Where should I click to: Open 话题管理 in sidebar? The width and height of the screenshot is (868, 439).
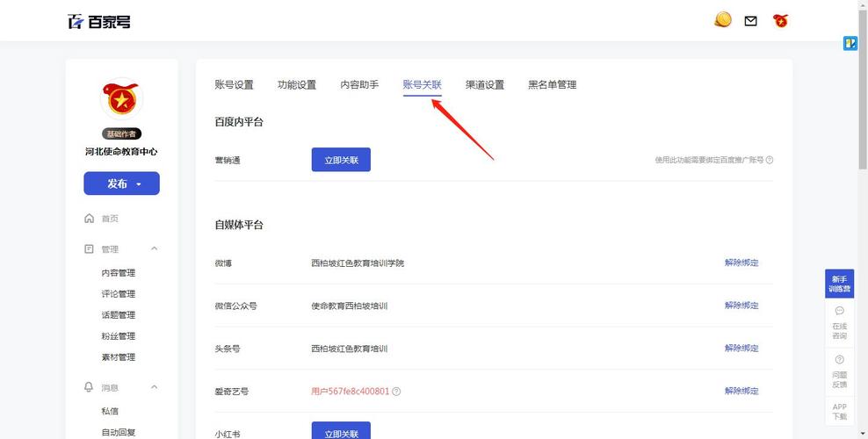tap(119, 315)
